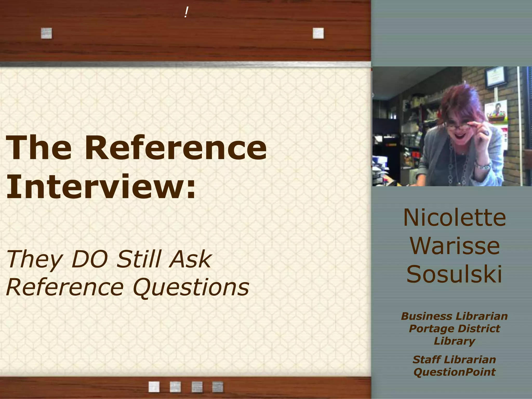Click the framed certificate in the photo
Screen dimensions: 532x399
pyautogui.click(x=496, y=77)
